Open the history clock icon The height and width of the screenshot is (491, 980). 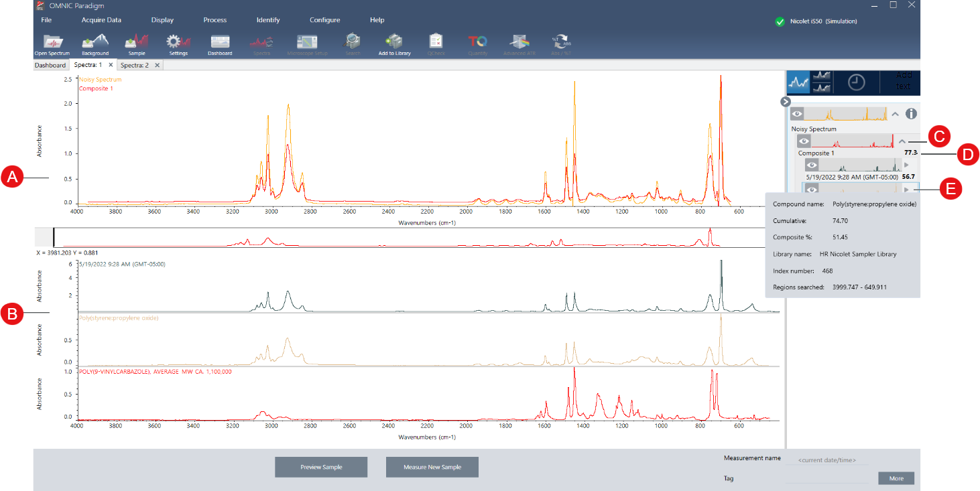[x=857, y=82]
